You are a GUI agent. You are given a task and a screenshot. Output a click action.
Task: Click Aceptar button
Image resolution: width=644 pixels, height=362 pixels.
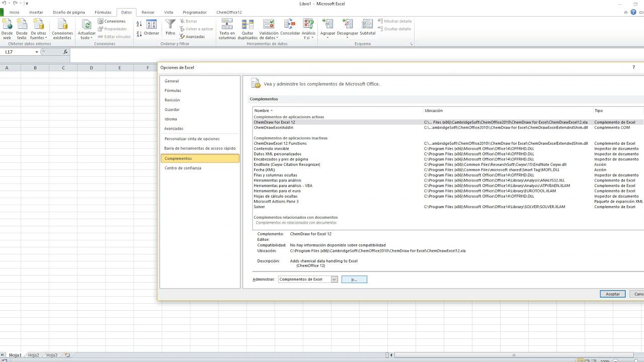click(613, 294)
